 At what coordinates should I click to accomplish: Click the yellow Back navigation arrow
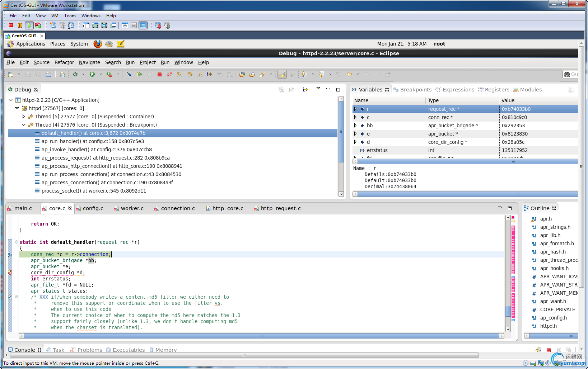(349, 74)
